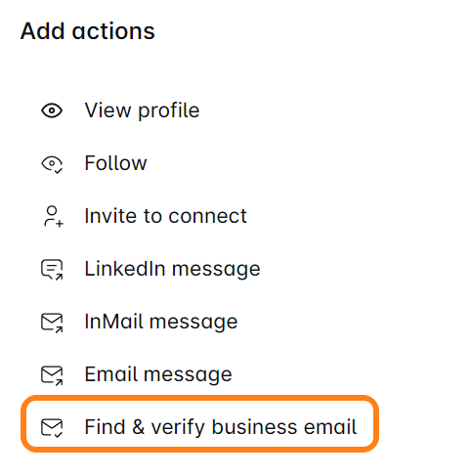The image size is (472, 476).
Task: Pick the LinkedIn message action
Action: [172, 269]
